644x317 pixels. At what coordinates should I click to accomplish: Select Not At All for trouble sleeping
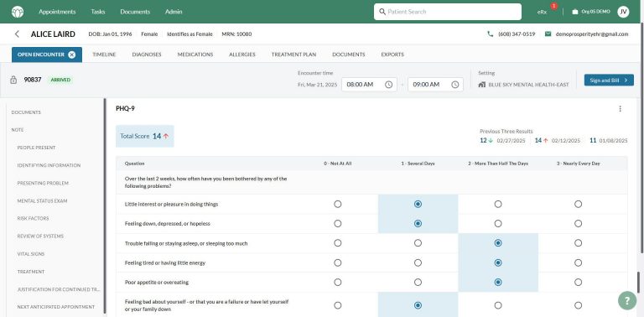point(338,243)
